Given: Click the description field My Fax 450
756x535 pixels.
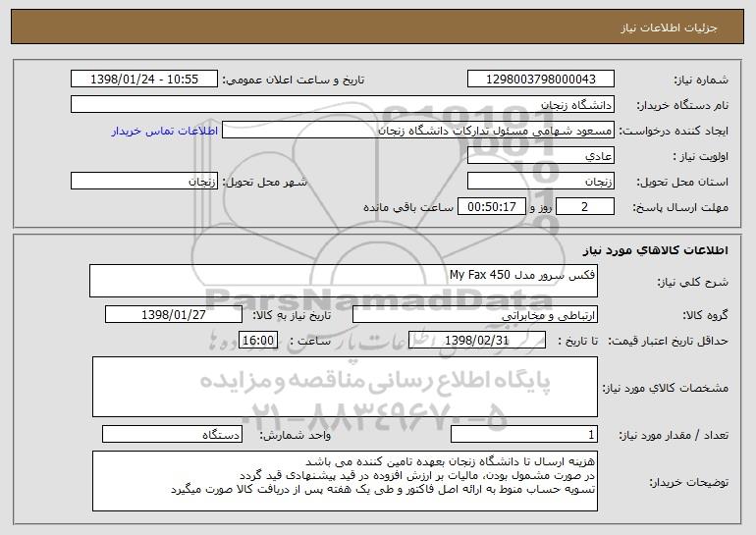Looking at the screenshot, I should click(x=344, y=281).
